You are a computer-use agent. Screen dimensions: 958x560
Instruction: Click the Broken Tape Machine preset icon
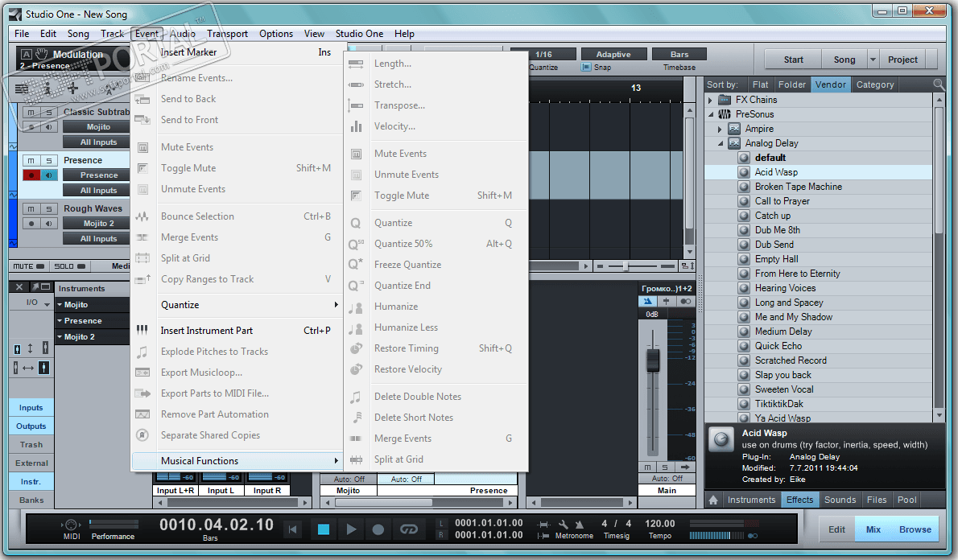744,187
